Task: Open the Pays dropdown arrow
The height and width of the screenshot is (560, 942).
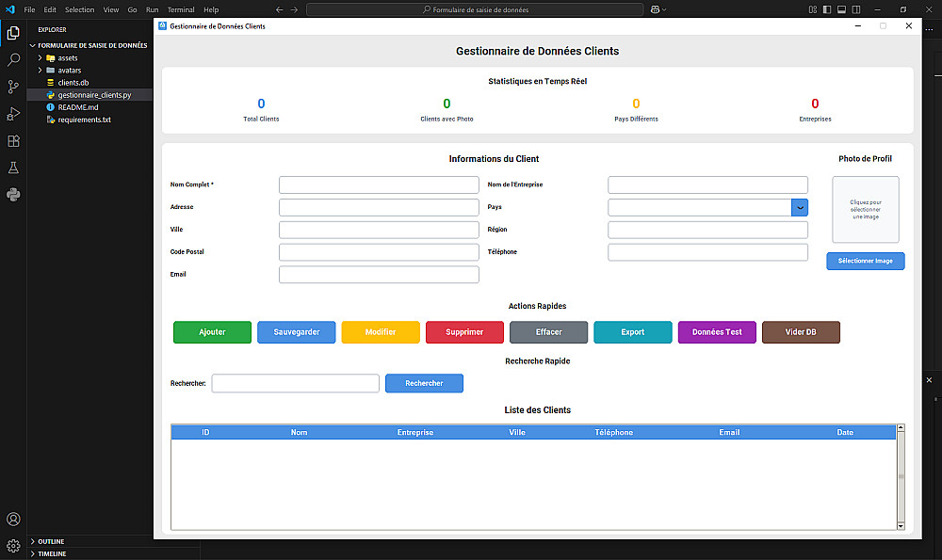Action: click(x=800, y=208)
